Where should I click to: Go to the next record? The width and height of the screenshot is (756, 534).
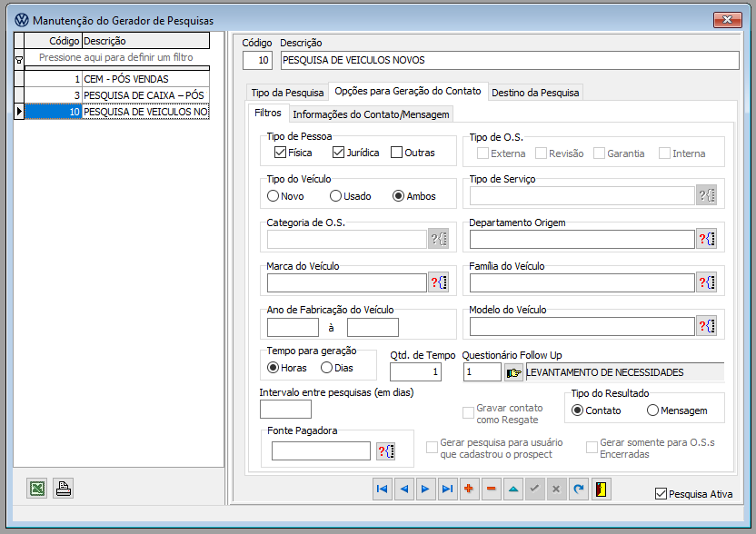point(425,489)
